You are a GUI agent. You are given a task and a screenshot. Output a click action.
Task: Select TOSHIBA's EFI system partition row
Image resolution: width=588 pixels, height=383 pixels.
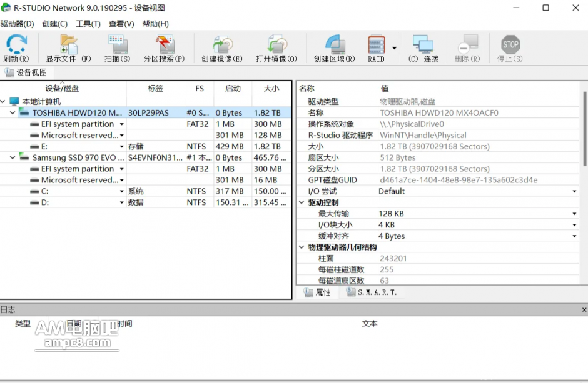(146, 124)
